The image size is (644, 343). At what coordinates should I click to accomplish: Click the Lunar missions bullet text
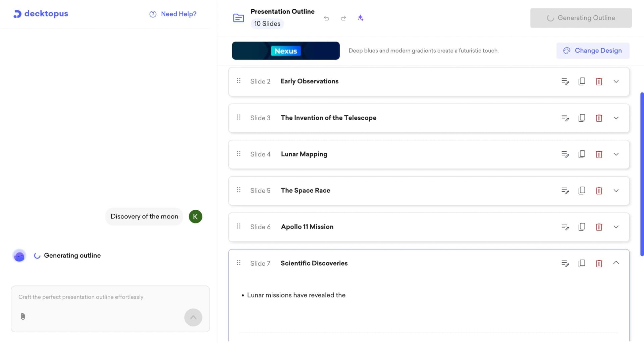[296, 295]
